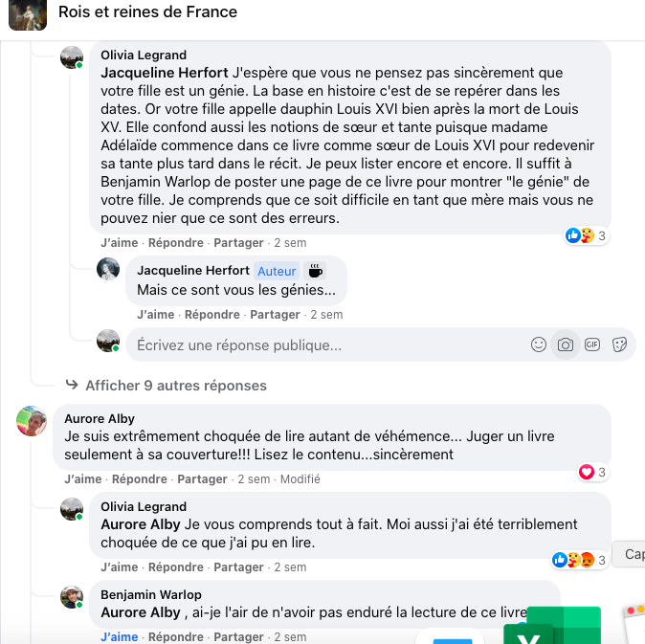The width and height of the screenshot is (645, 644).
Task: Open Benjamin Warlop's profile from his name
Action: pyautogui.click(x=151, y=594)
